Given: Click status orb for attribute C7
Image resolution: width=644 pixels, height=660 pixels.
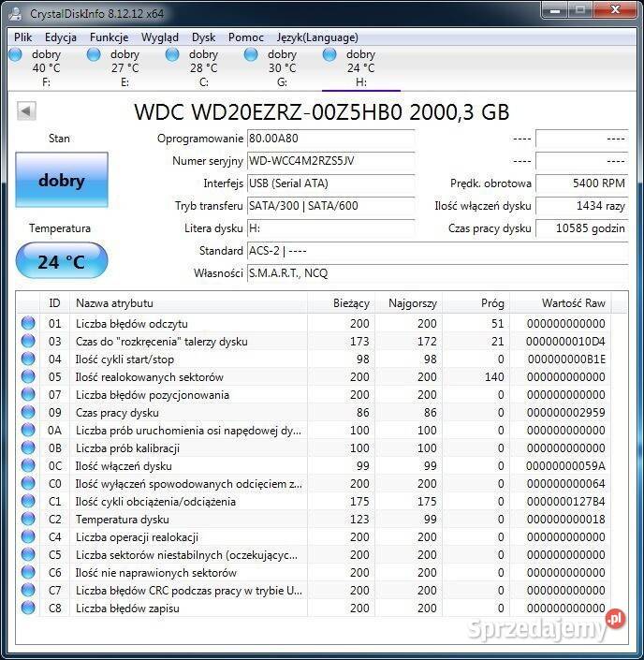Looking at the screenshot, I should click(28, 590).
